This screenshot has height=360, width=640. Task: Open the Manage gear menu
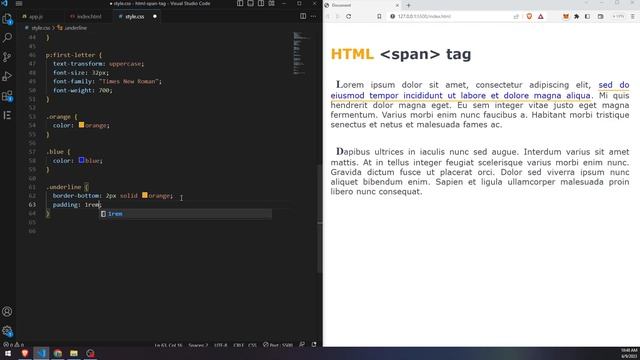point(7,331)
